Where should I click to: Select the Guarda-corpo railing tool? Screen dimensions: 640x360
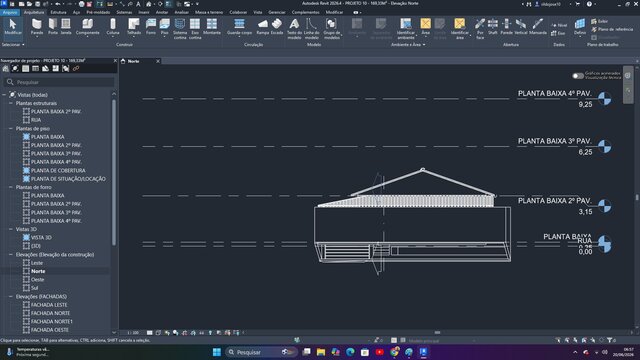click(x=239, y=27)
